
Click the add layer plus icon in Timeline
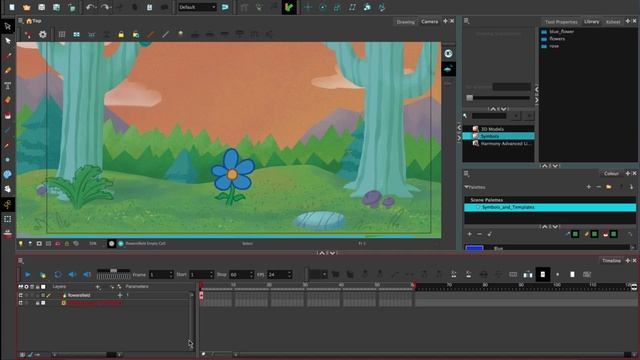click(x=98, y=287)
